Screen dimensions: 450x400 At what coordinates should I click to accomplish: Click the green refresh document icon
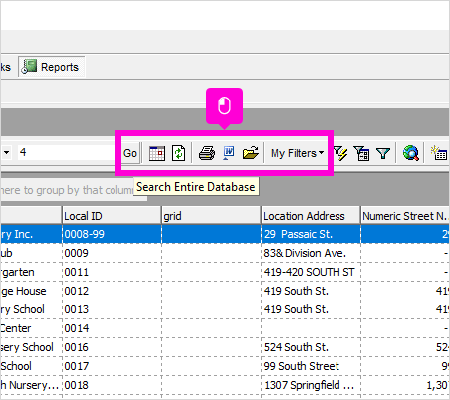click(x=179, y=153)
